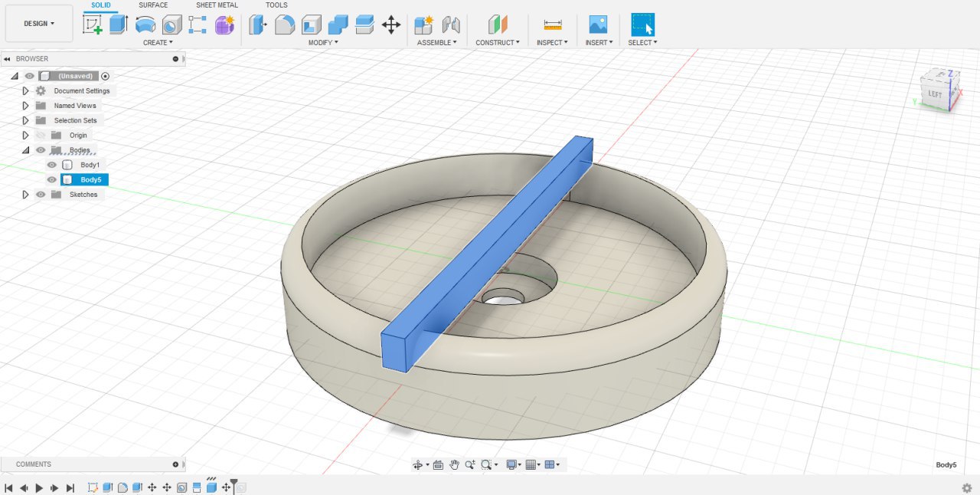Jump to the end of the timeline
The image size is (980, 495).
click(x=70, y=487)
